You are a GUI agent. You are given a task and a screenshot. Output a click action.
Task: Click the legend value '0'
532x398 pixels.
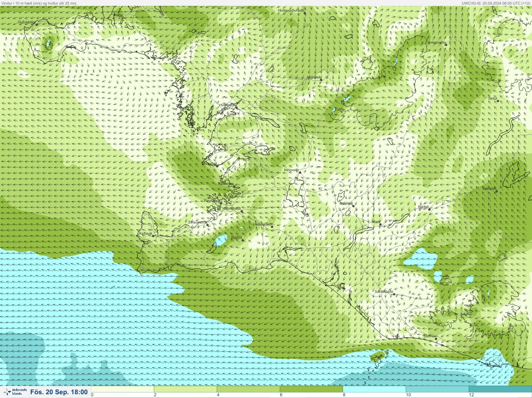tap(92, 395)
